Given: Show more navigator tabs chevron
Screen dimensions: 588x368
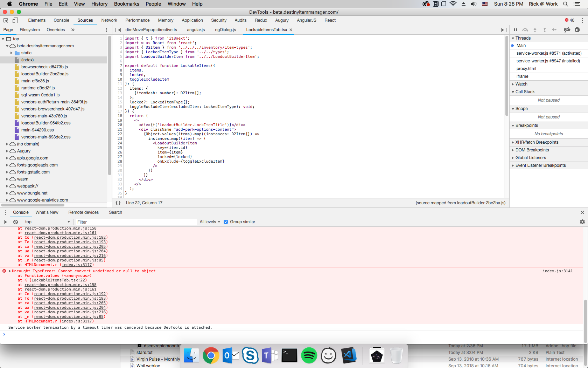Looking at the screenshot, I should [x=73, y=30].
